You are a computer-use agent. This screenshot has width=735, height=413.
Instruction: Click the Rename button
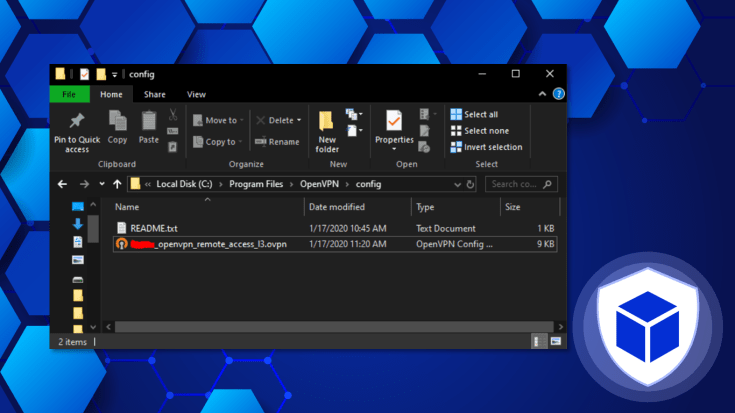277,142
